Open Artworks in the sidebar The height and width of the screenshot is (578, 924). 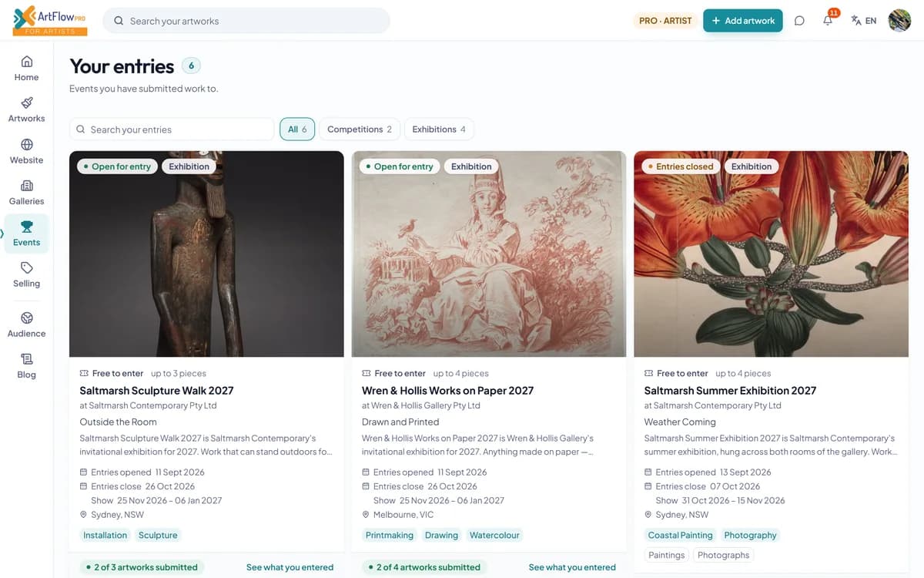tap(26, 109)
